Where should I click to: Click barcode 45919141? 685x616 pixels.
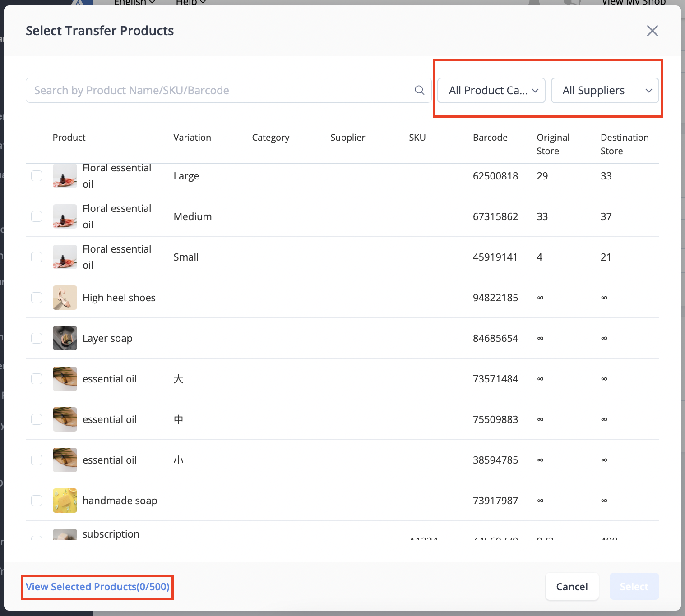[x=495, y=257]
